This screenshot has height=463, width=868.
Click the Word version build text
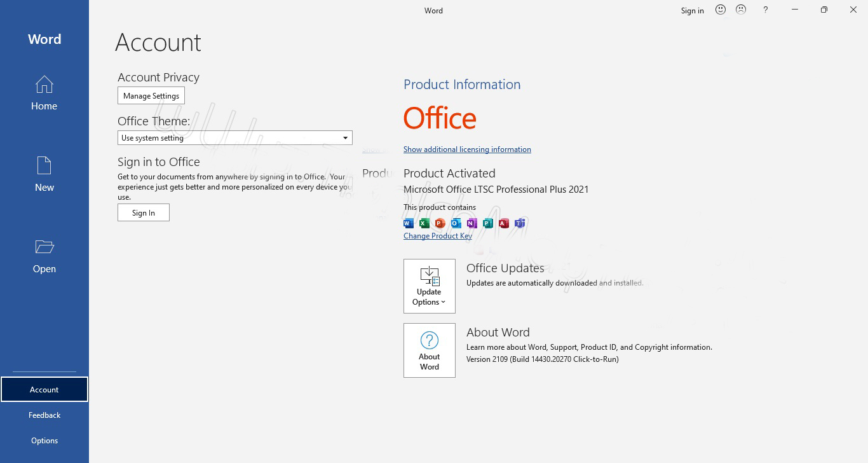[x=542, y=359]
